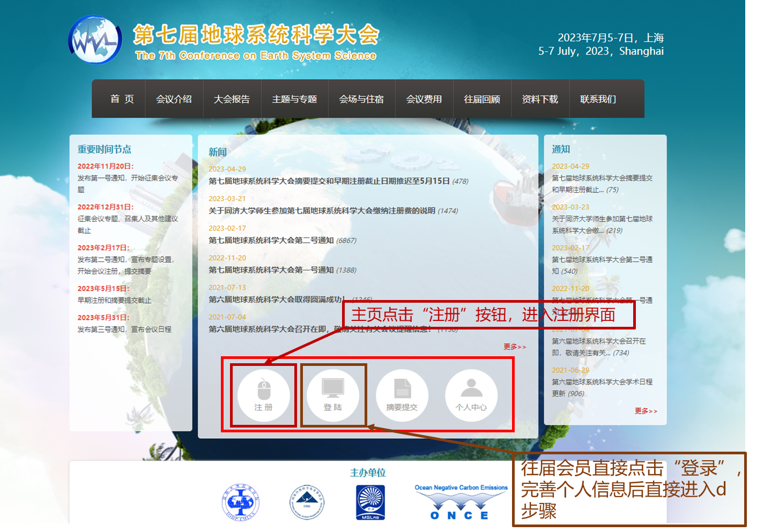Click the date 2022年11月20日 in timeline
Image resolution: width=764 pixels, height=532 pixels.
point(106,166)
